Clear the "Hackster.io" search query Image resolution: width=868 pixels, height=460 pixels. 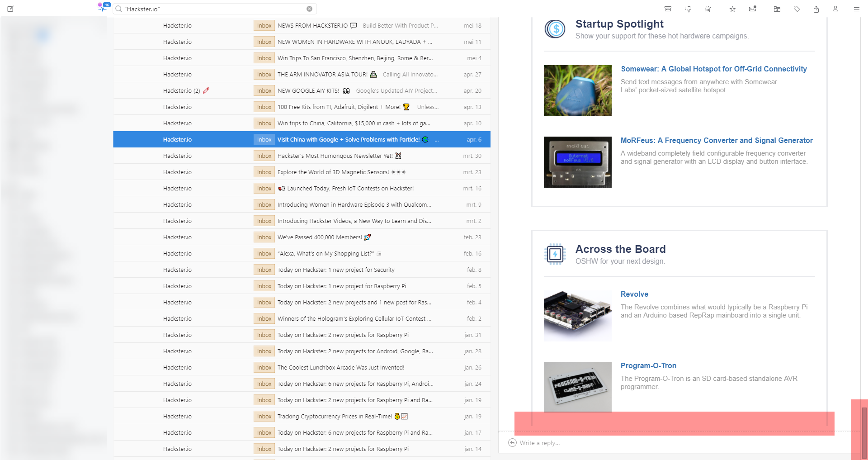tap(309, 9)
